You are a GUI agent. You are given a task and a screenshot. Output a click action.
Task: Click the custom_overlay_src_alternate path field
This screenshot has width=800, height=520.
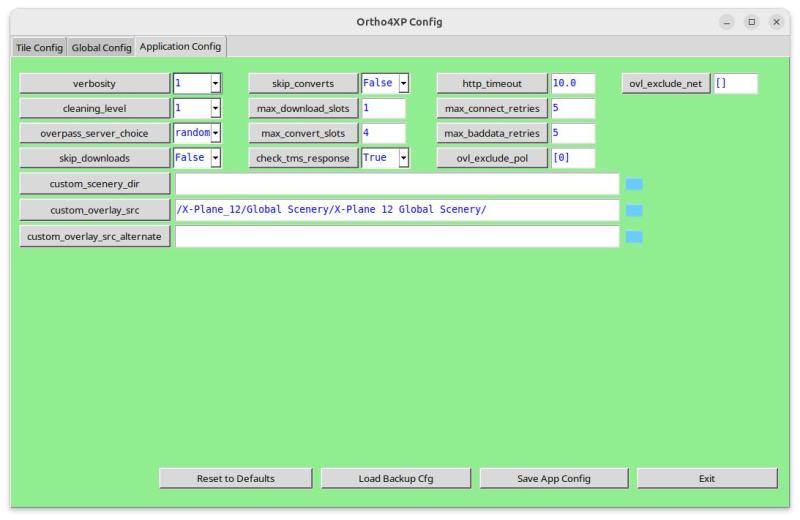coord(397,237)
